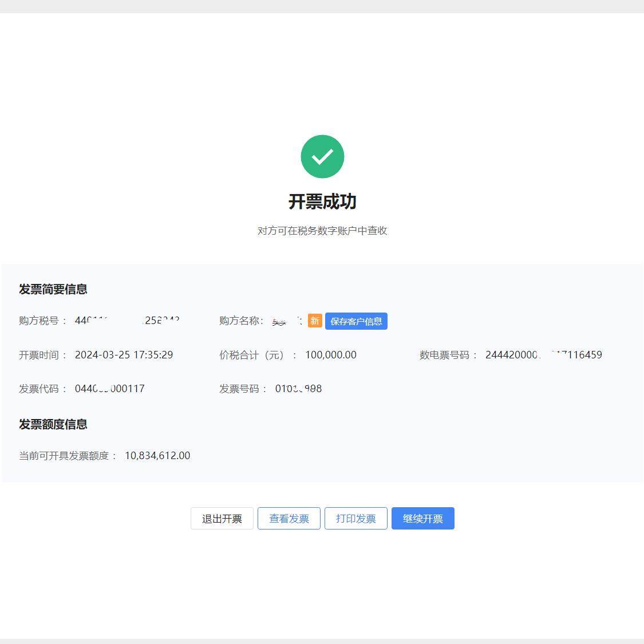Click the 保存客户信息 button

coord(356,321)
